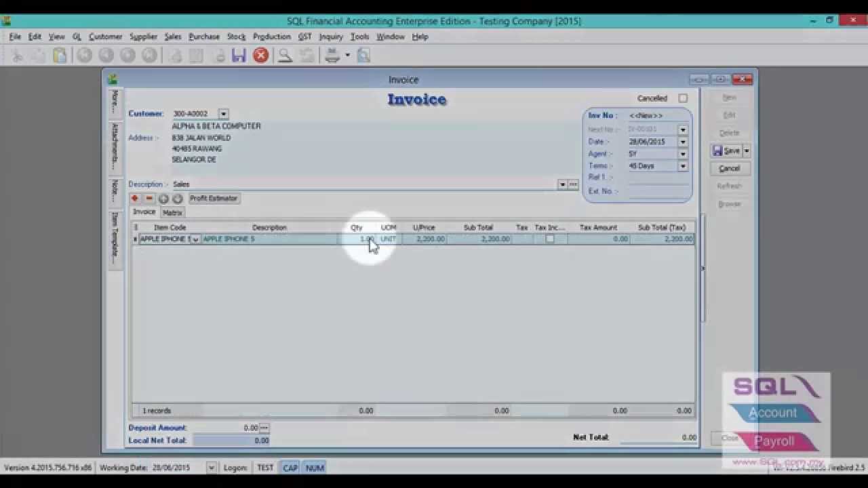Click the Refresh toolbar icon beside magnifier
Viewport: 868px width, 488px height.
[307, 56]
